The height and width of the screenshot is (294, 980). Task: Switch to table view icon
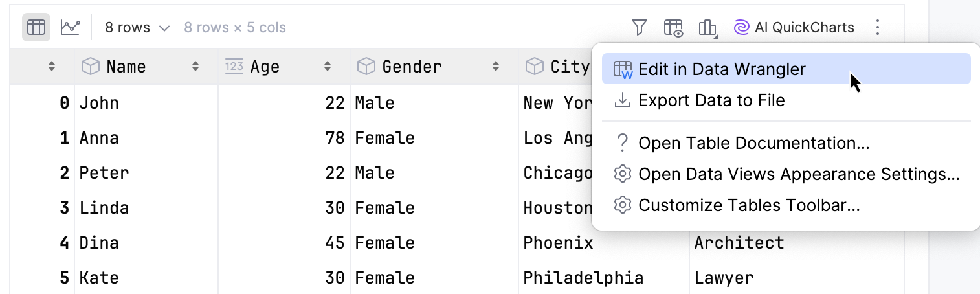click(36, 27)
